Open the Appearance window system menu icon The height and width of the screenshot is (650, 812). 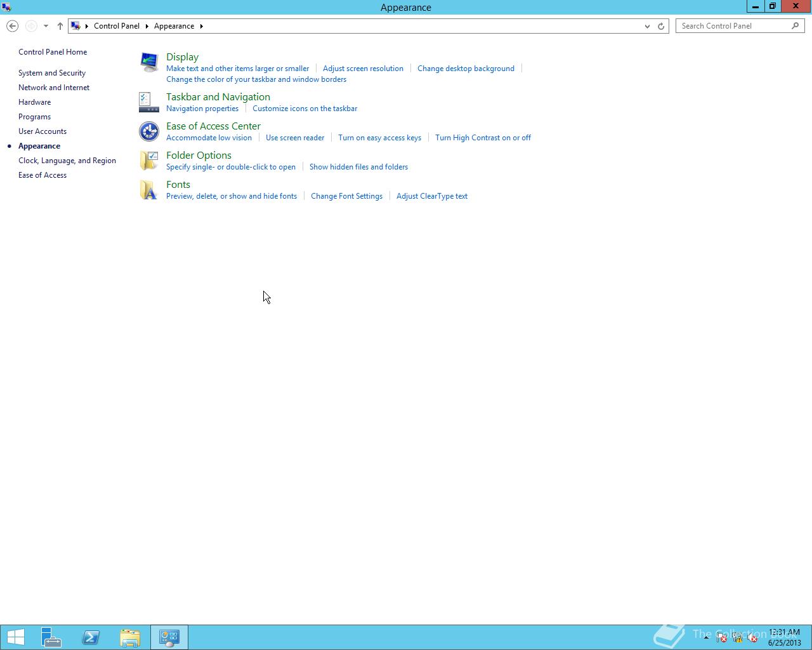pyautogui.click(x=6, y=7)
